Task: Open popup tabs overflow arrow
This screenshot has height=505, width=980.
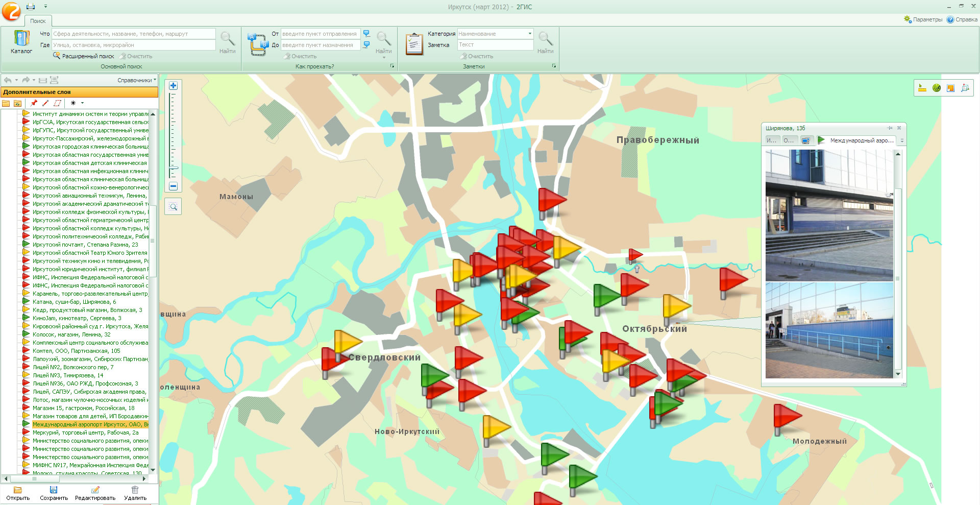Action: coord(902,140)
